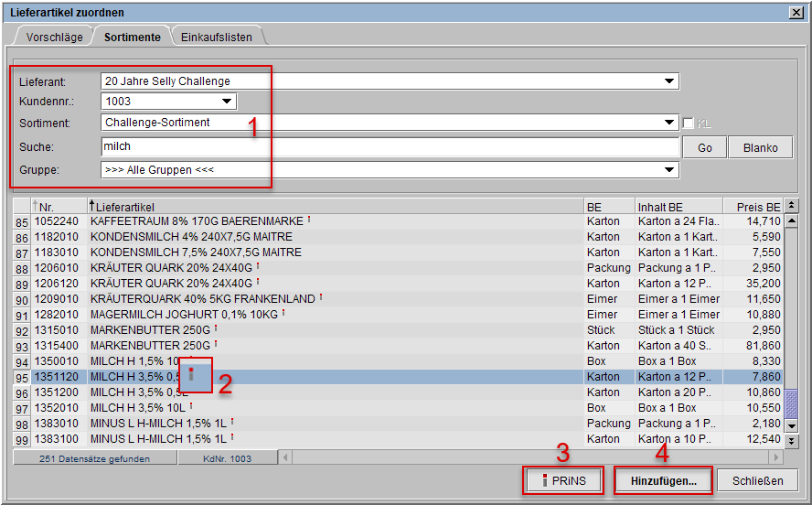Click info icon next to KAFFEETRAUM 8% BAERENMARKE
The image size is (812, 505).
309,220
